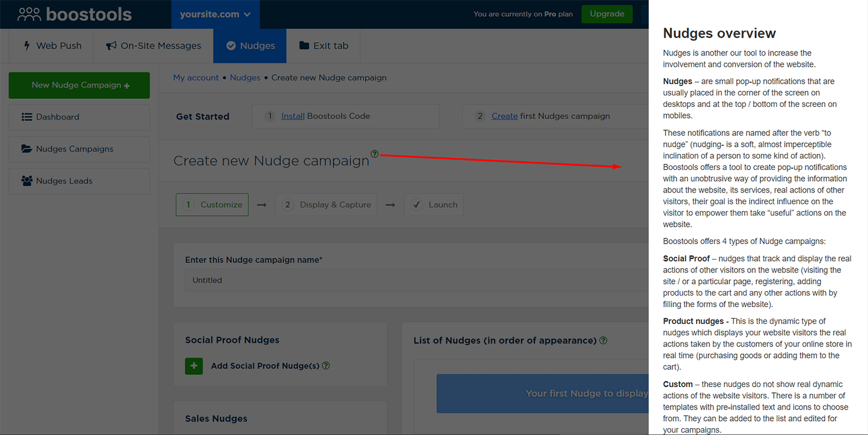
Task: Click the Your first Nudge to display placeholder
Action: pyautogui.click(x=542, y=393)
